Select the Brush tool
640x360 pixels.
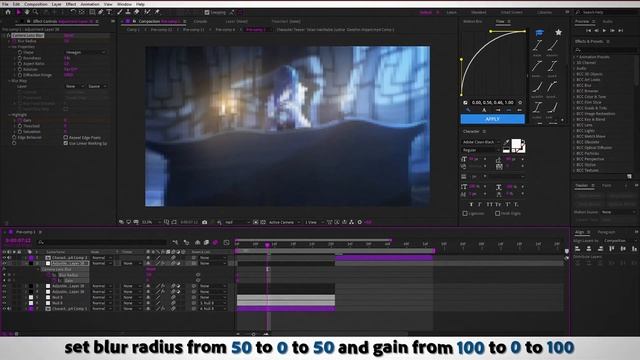tap(120, 12)
